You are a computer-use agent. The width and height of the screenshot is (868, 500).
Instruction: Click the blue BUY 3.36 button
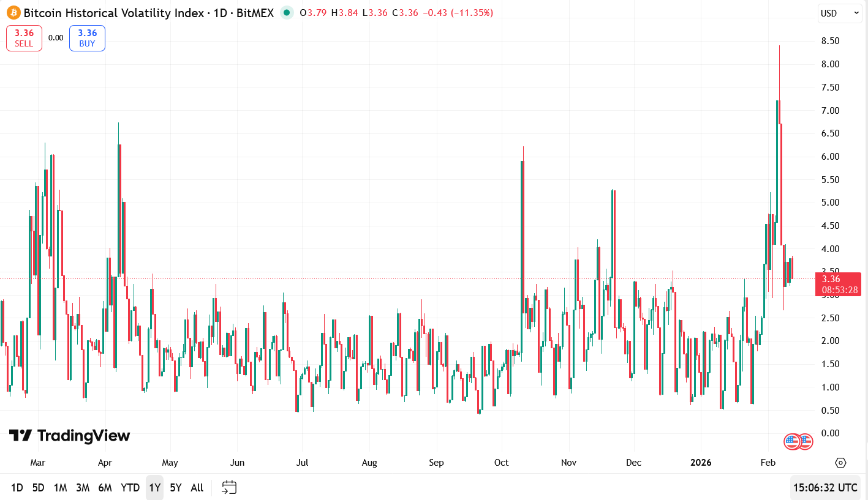pyautogui.click(x=87, y=37)
